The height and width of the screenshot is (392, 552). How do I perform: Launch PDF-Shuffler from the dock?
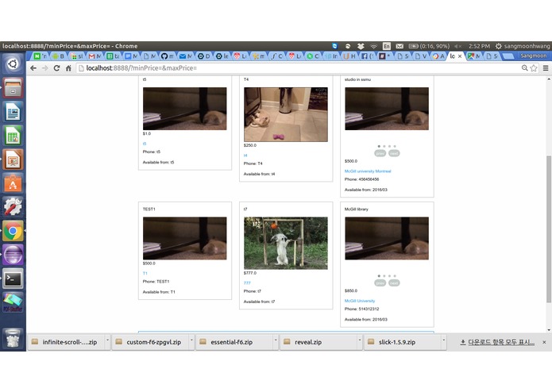(x=13, y=302)
